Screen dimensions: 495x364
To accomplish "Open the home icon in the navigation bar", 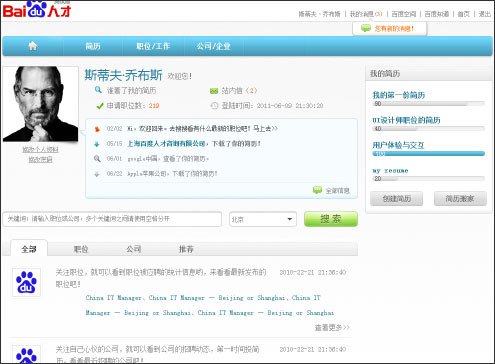I will [x=33, y=46].
